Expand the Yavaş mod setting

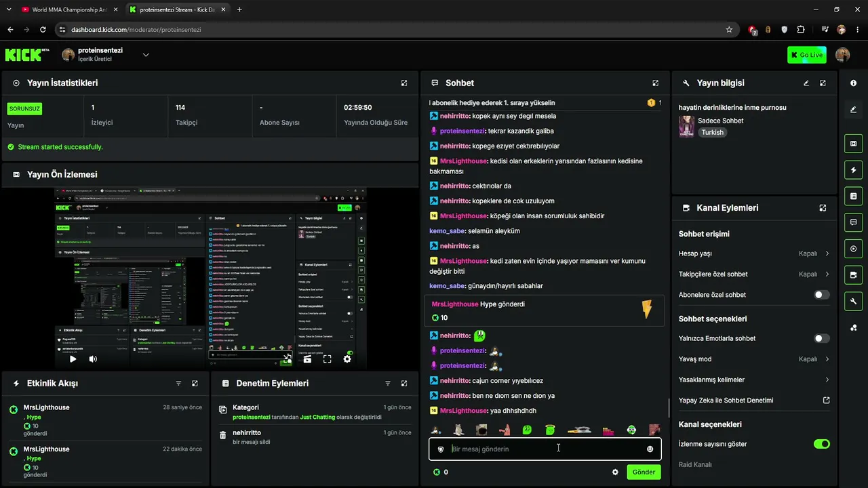754,359
